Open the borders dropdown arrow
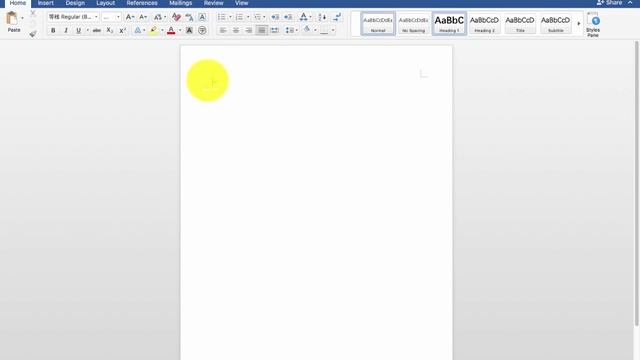Viewport: 640px width, 360px height. pyautogui.click(x=333, y=31)
